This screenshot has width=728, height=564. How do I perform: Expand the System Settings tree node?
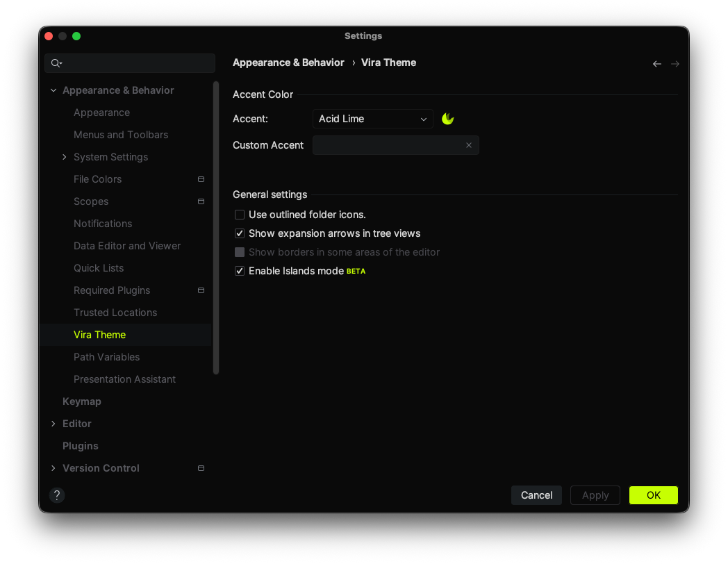64,158
